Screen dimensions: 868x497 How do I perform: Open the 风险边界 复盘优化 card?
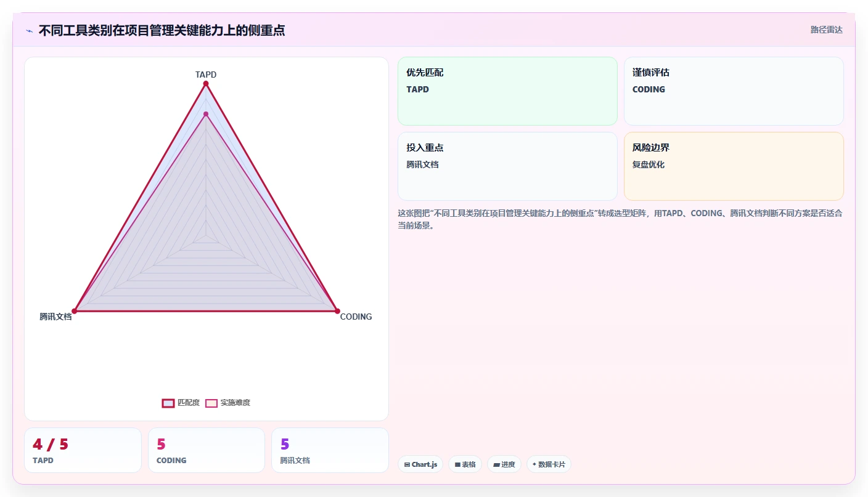[734, 166]
